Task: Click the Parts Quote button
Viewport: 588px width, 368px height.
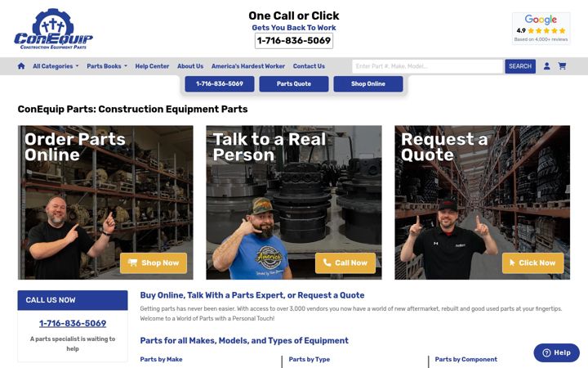Action: click(x=294, y=83)
